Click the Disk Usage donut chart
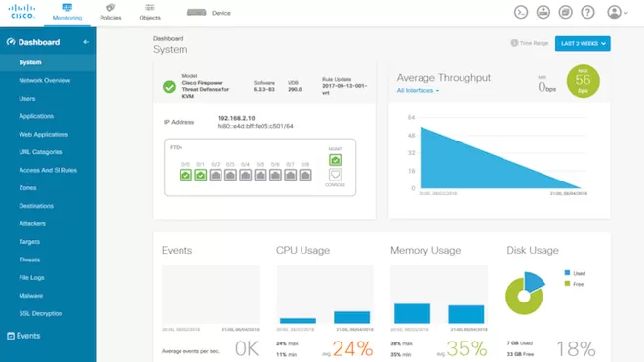 click(x=525, y=293)
